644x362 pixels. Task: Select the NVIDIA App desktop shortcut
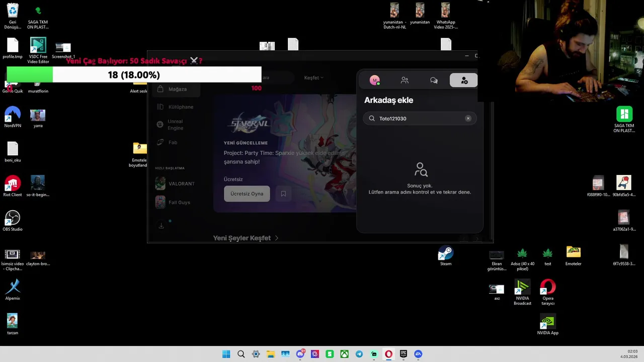tap(548, 324)
